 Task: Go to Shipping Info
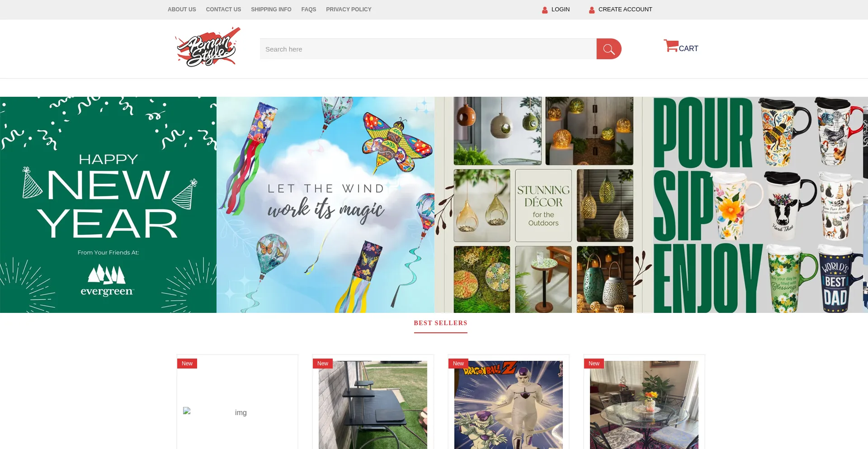(x=271, y=9)
